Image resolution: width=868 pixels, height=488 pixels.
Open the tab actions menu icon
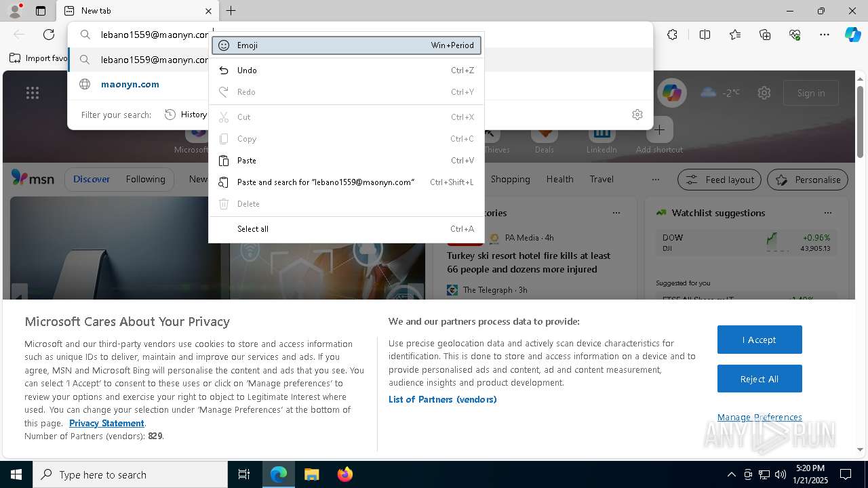click(41, 11)
